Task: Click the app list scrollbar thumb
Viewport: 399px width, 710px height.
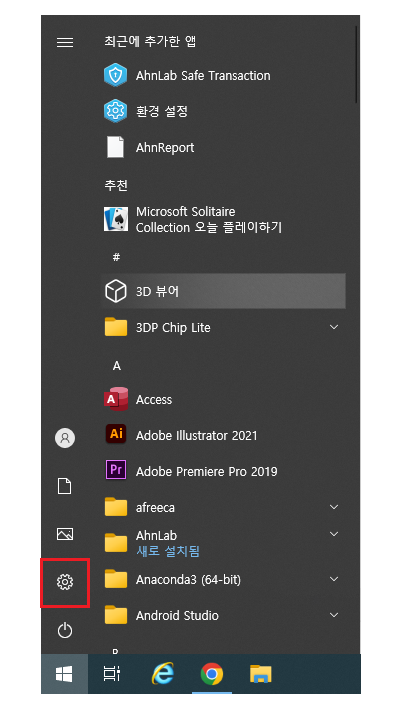Action: coord(356,64)
